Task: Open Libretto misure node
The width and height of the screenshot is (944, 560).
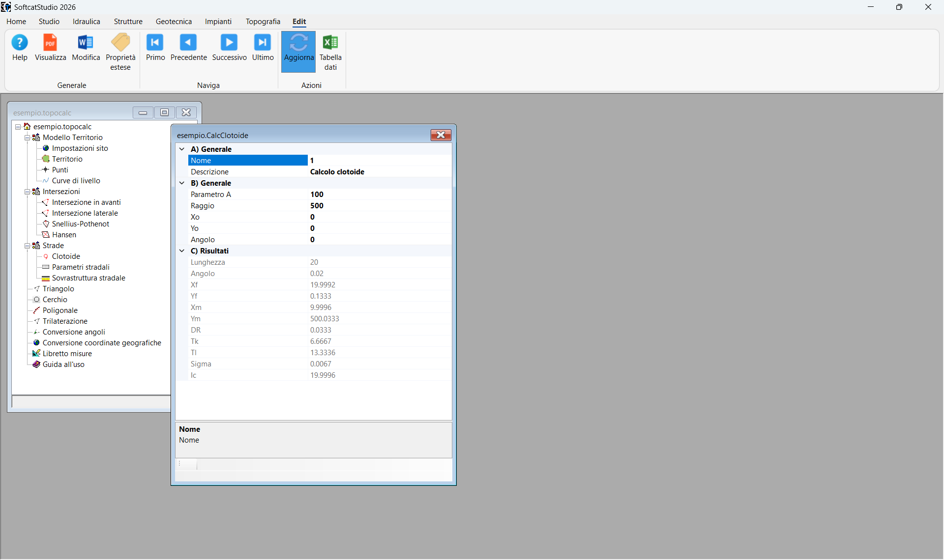Action: 67,354
